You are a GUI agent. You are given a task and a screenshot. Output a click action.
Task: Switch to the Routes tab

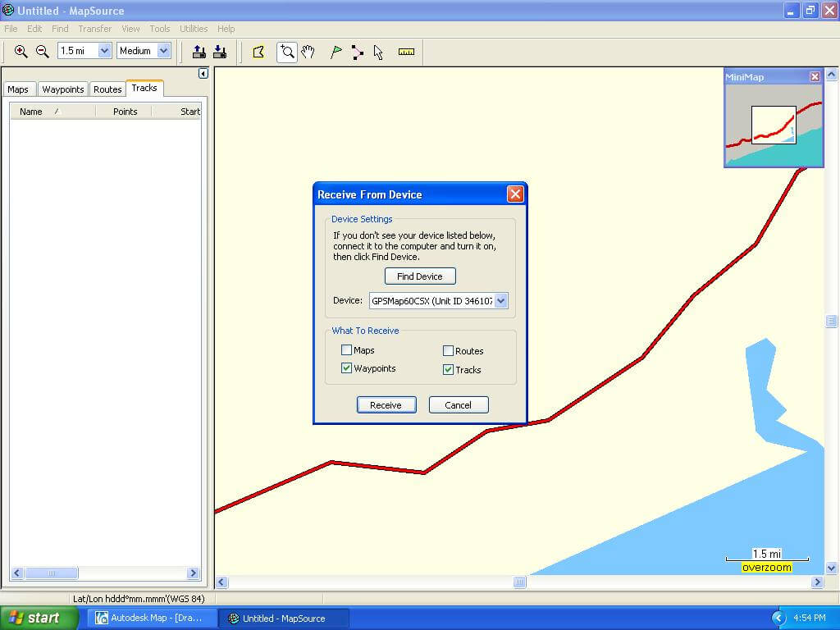107,89
